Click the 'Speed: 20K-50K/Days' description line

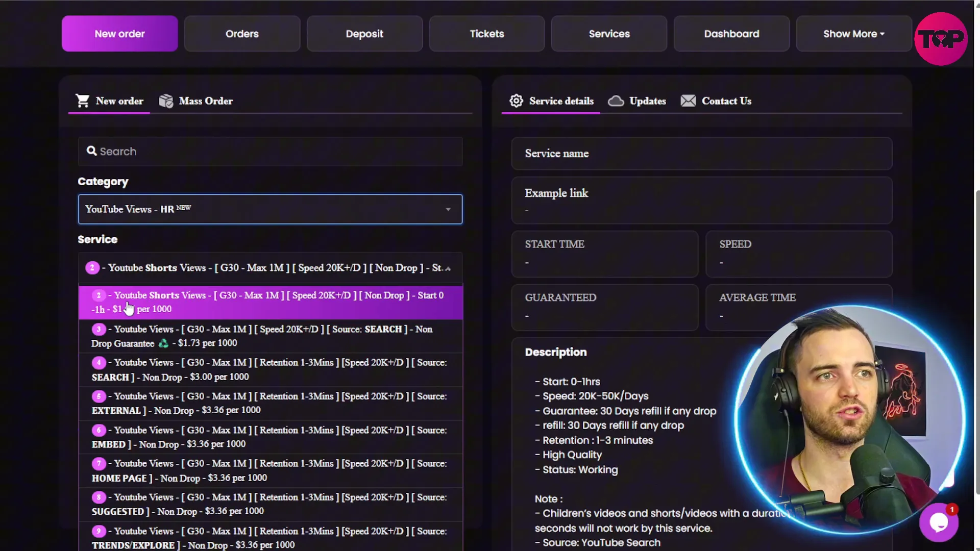(592, 396)
